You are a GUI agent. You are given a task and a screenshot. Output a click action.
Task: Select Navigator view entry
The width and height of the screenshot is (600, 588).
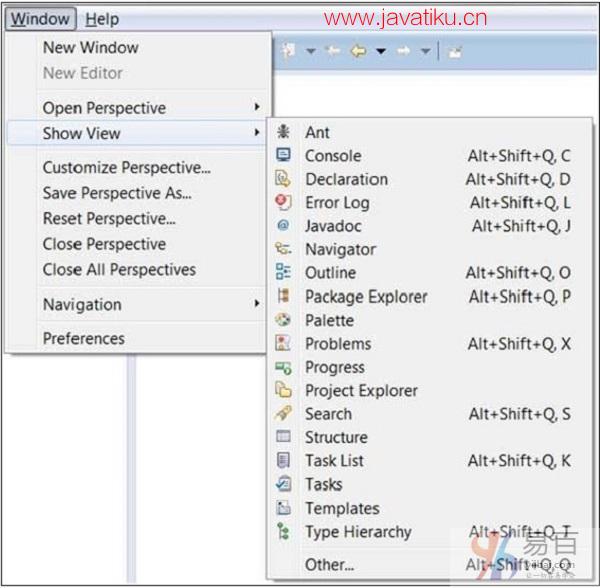coord(429,249)
